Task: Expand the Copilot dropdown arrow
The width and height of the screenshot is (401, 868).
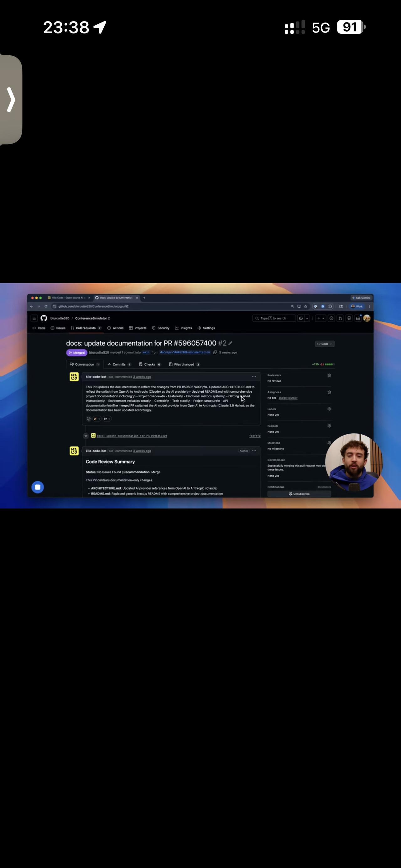Action: coord(307,318)
